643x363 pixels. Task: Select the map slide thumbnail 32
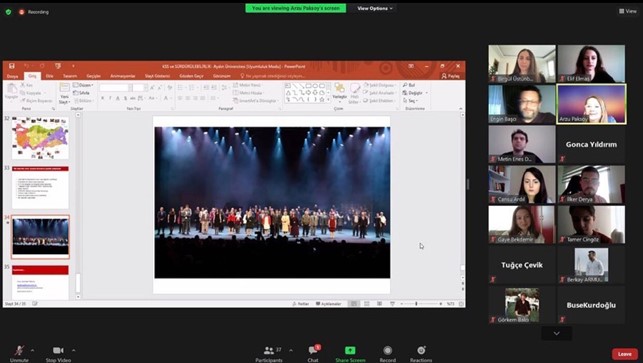pyautogui.click(x=40, y=138)
